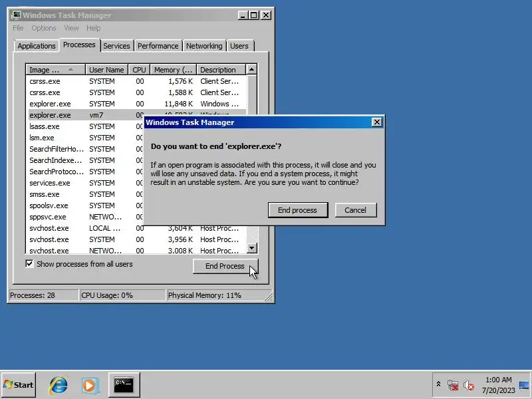Select the spoolsv.exe process

[x=85, y=205]
